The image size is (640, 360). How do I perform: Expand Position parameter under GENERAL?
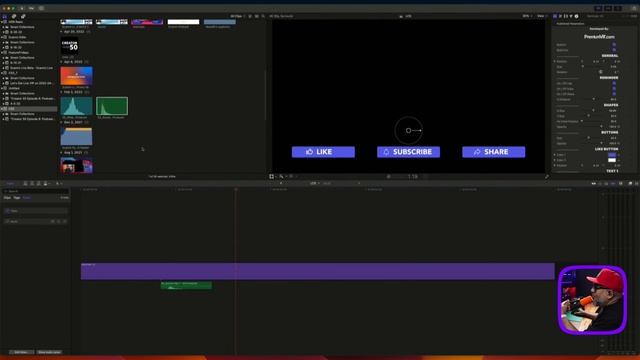(x=555, y=61)
